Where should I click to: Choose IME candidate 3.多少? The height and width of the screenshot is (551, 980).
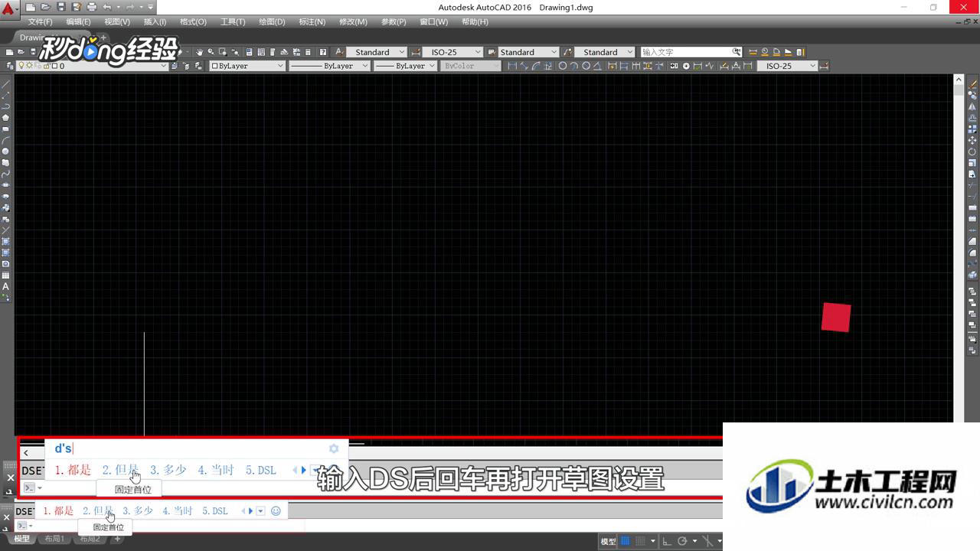tap(138, 510)
